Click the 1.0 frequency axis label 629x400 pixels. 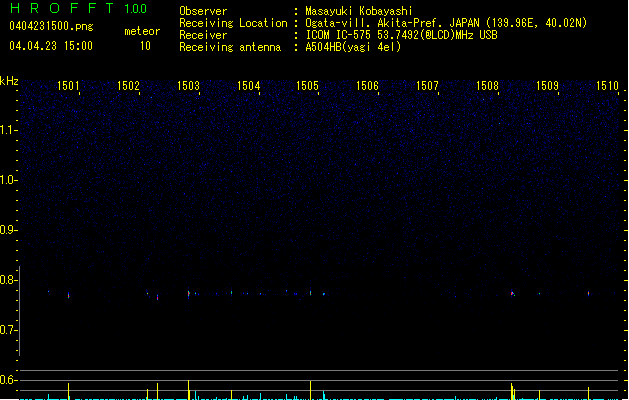pos(8,180)
